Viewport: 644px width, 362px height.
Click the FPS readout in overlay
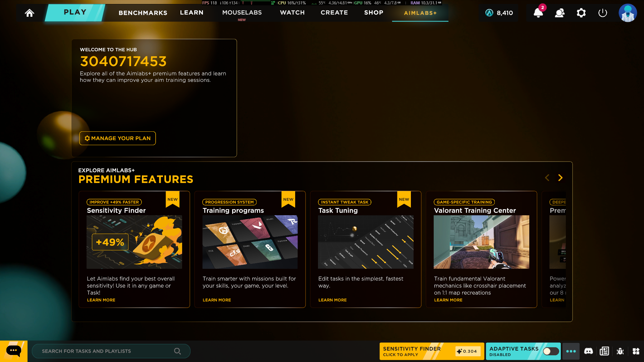point(210,3)
